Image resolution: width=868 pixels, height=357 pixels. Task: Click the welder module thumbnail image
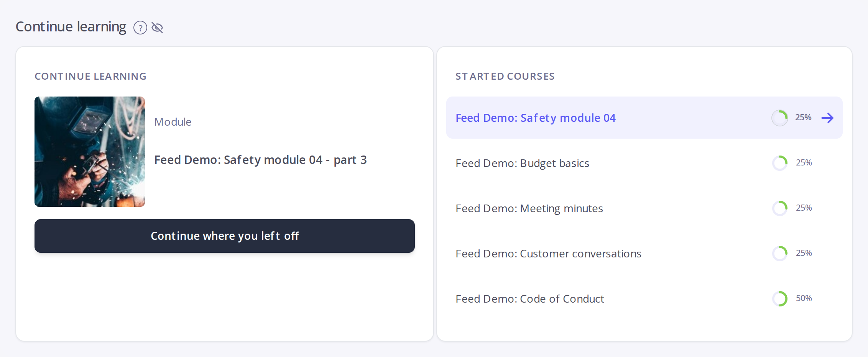pyautogui.click(x=90, y=152)
